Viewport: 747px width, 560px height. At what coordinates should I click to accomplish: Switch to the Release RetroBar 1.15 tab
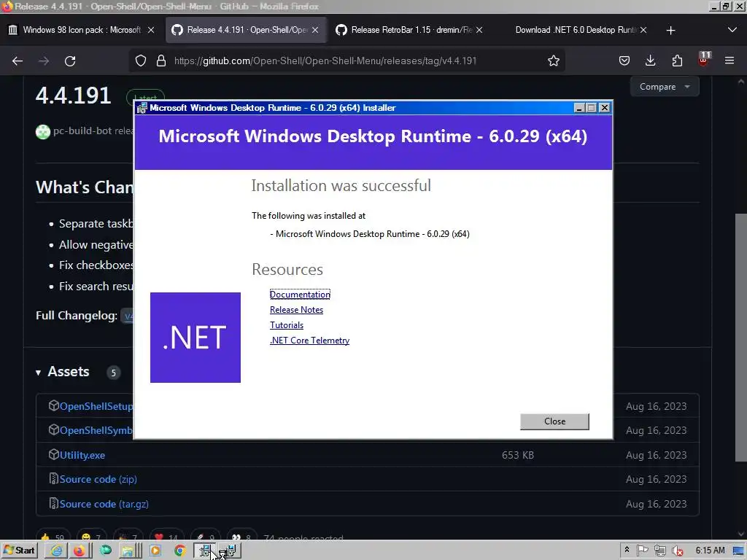coord(411,30)
